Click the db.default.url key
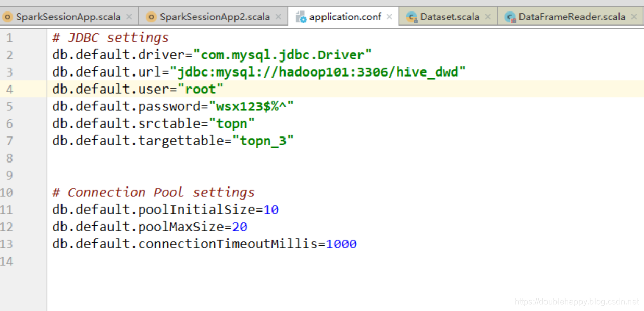The width and height of the screenshot is (644, 311). click(x=107, y=72)
